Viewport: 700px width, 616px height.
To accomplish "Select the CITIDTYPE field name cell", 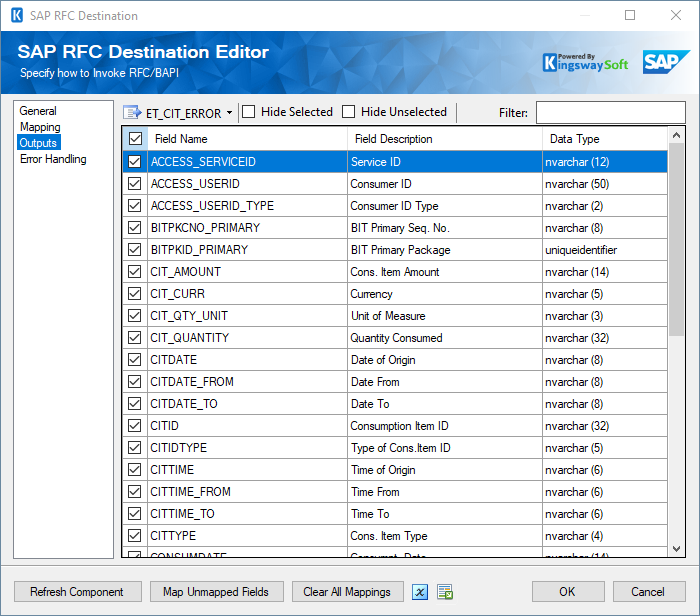I will tap(247, 447).
